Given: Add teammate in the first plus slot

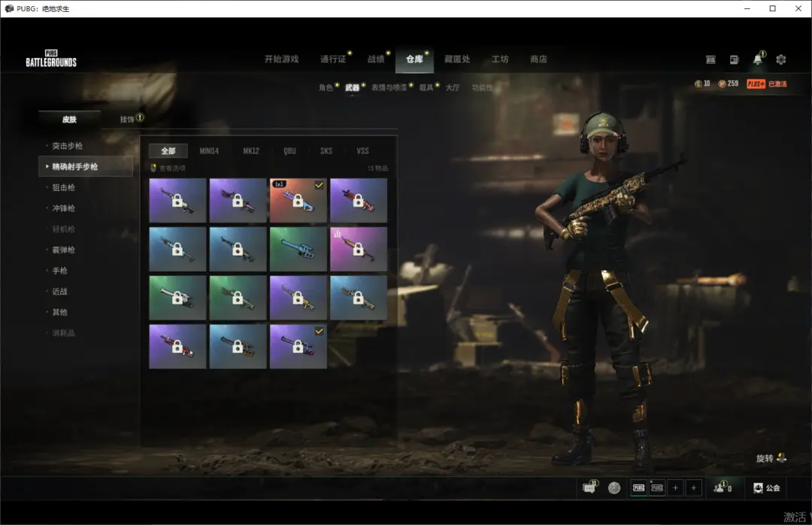Looking at the screenshot, I should pos(675,487).
